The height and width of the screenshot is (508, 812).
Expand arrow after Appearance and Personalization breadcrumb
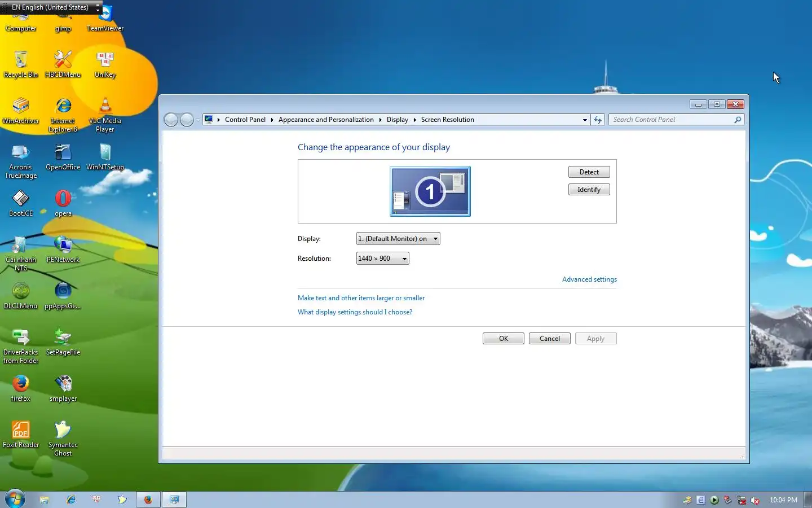coord(380,120)
